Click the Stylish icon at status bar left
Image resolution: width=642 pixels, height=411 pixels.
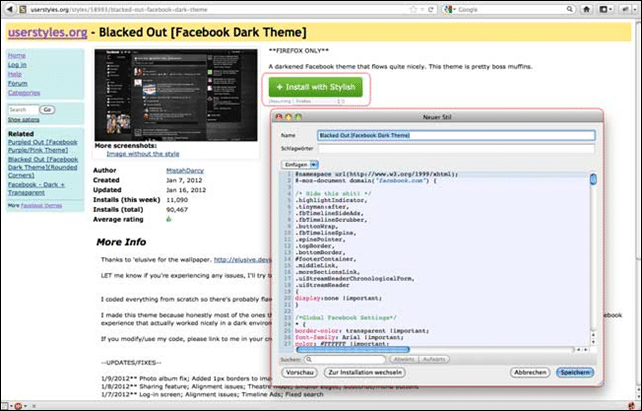click(x=4, y=406)
